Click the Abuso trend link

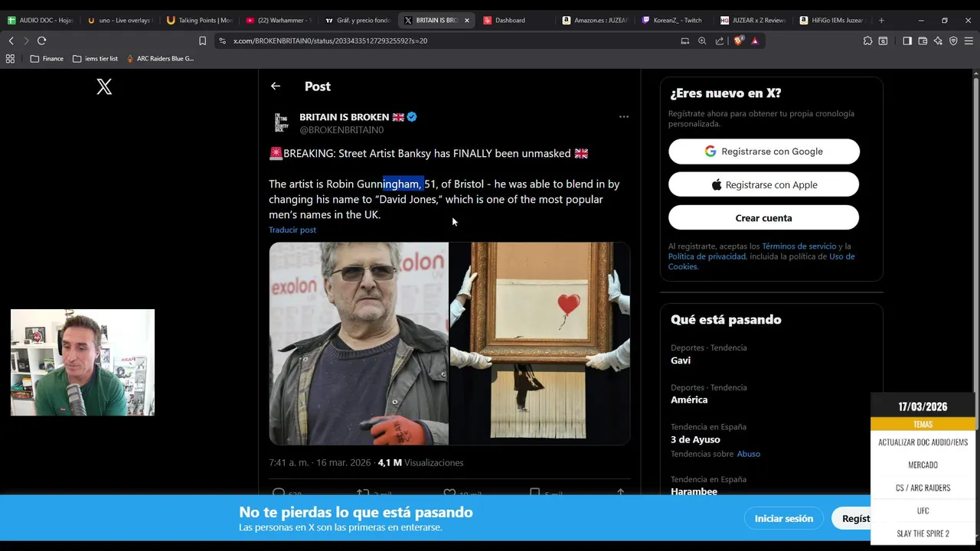749,454
